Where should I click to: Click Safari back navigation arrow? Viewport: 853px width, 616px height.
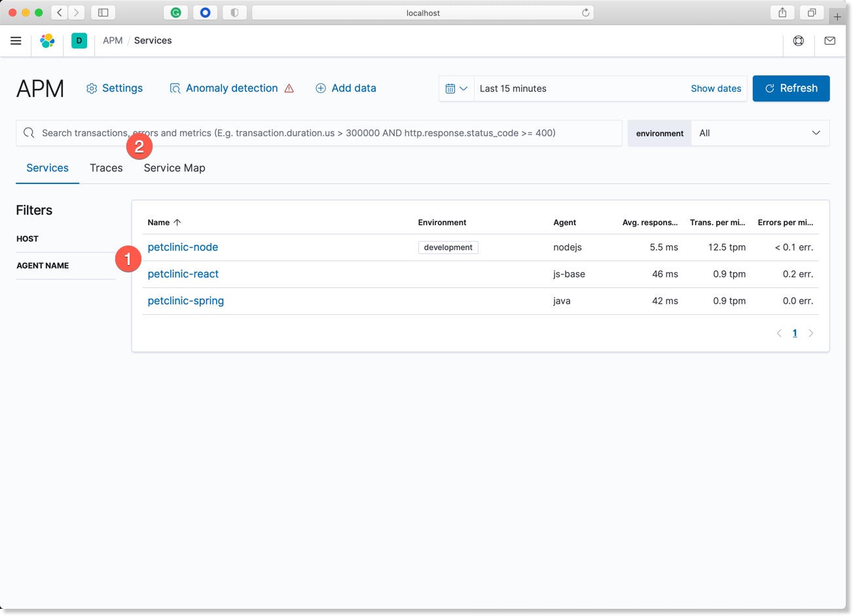pyautogui.click(x=60, y=12)
